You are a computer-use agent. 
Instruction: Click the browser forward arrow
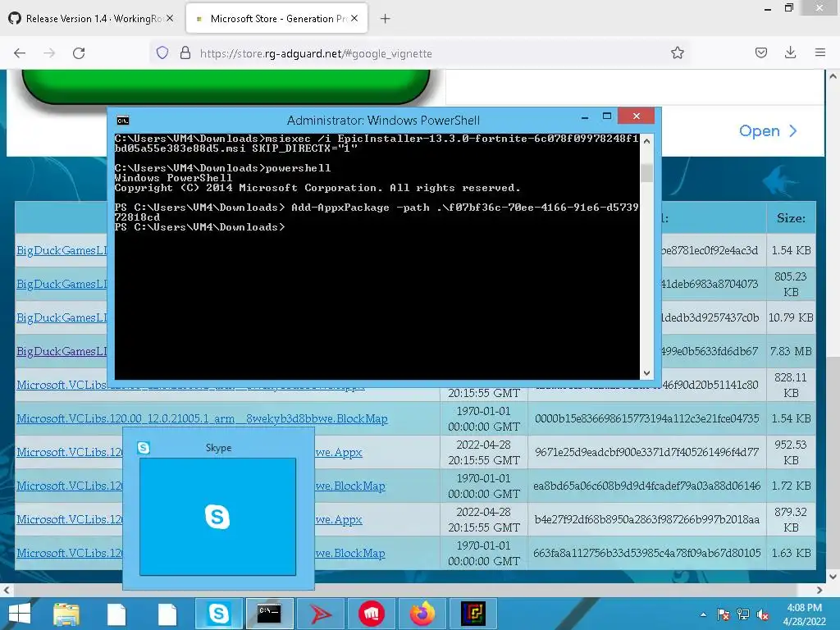(49, 53)
